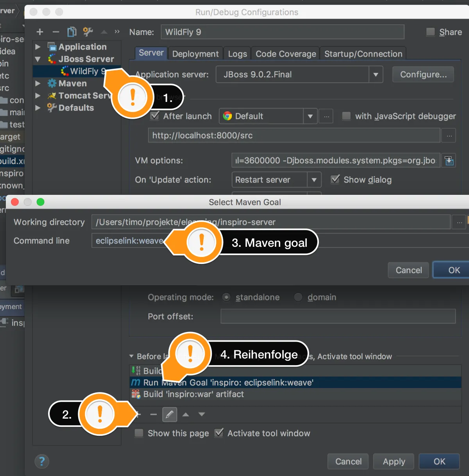469x476 pixels.
Task: Select domain operating mode
Action: click(298, 298)
